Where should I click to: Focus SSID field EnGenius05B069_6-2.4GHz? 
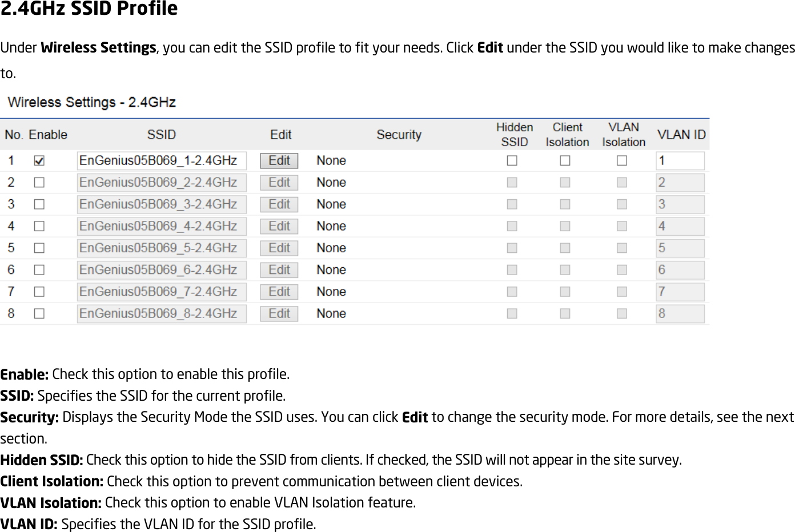pyautogui.click(x=162, y=270)
